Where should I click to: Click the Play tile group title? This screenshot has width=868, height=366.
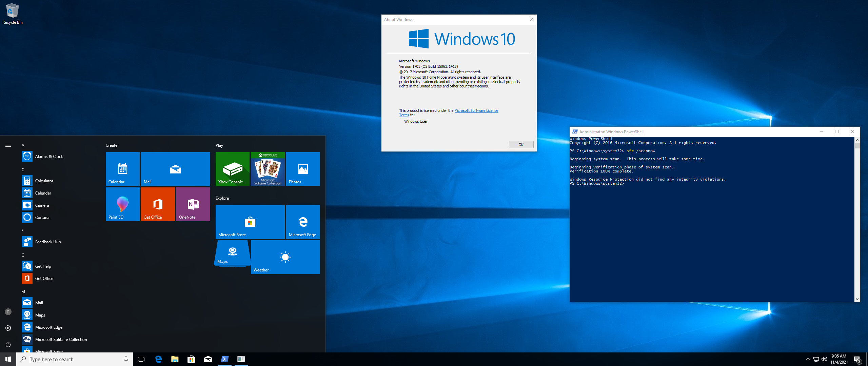click(x=219, y=145)
